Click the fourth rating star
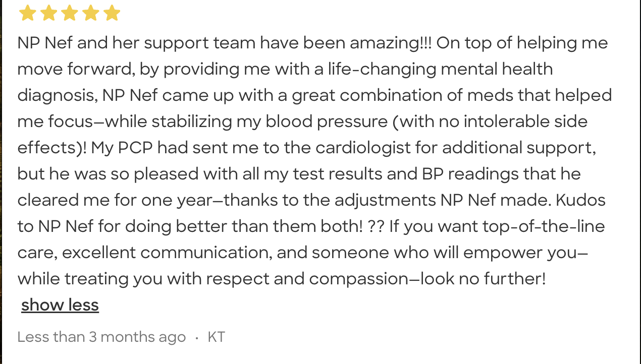Screen dimensions: 641x364 [x=90, y=13]
